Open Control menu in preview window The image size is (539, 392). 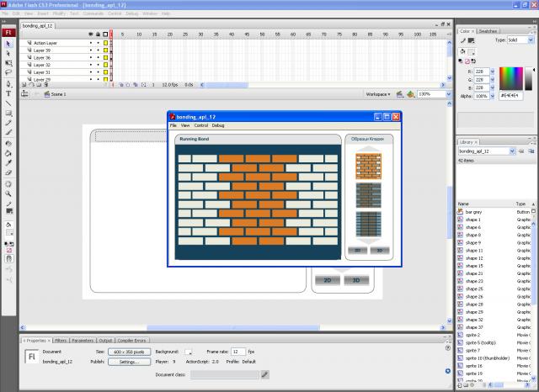[201, 125]
